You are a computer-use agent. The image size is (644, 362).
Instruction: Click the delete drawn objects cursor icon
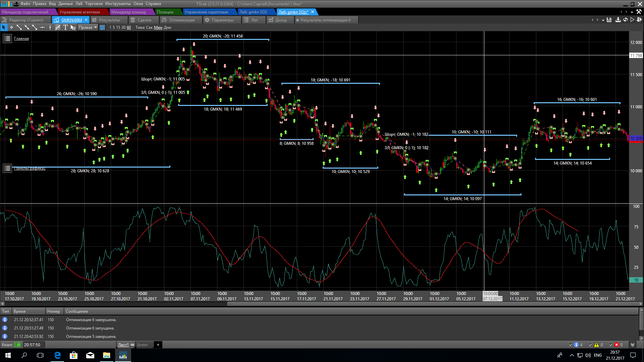point(73,27)
